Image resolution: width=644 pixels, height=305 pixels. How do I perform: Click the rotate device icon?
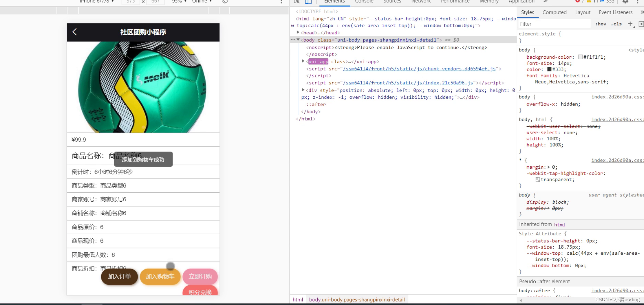tap(225, 1)
